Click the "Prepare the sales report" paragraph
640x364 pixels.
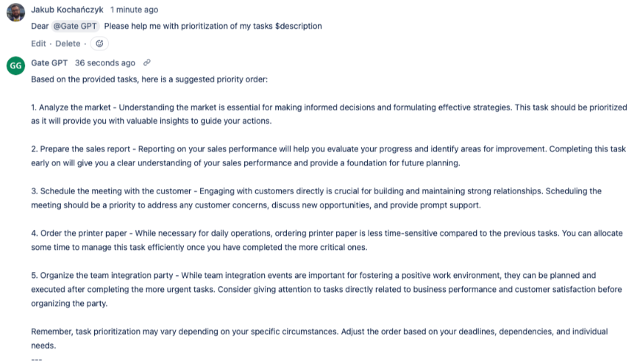(x=328, y=156)
